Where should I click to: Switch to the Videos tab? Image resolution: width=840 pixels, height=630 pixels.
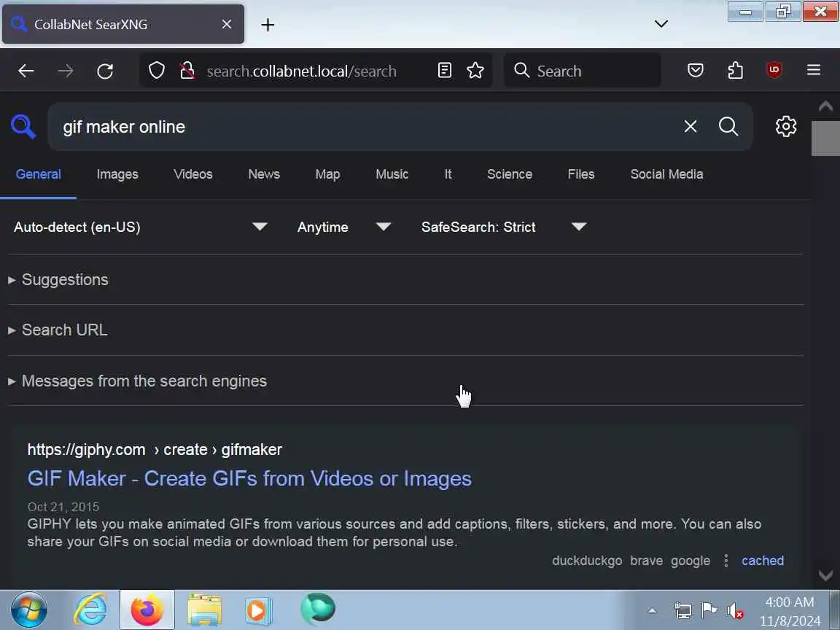(192, 174)
